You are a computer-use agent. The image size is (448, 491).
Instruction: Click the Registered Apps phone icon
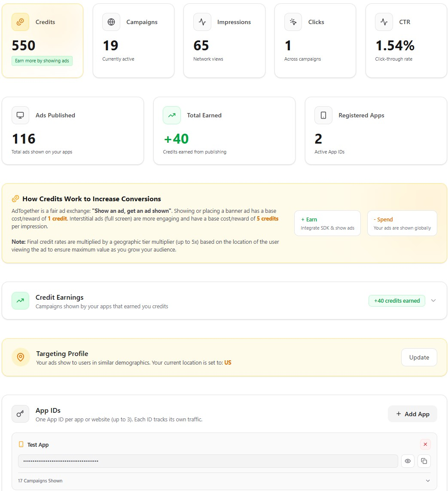coord(323,115)
